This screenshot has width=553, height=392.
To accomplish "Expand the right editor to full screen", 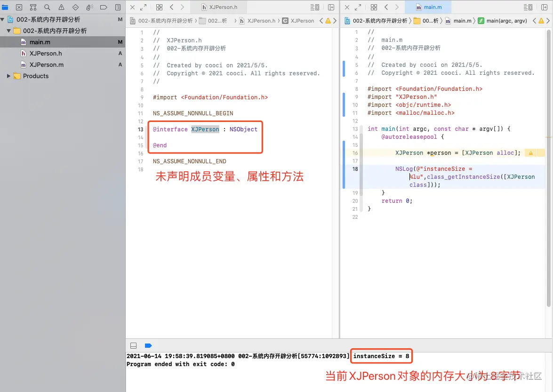I will 358,7.
